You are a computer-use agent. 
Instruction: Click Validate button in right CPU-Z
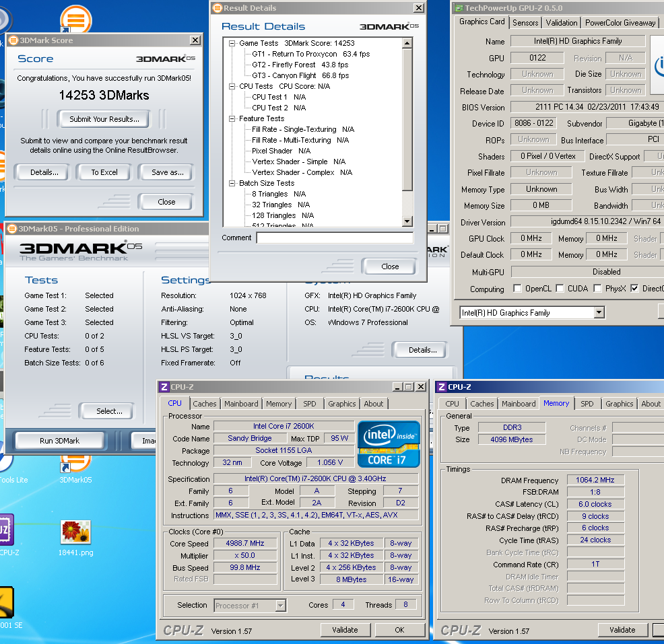tap(622, 630)
